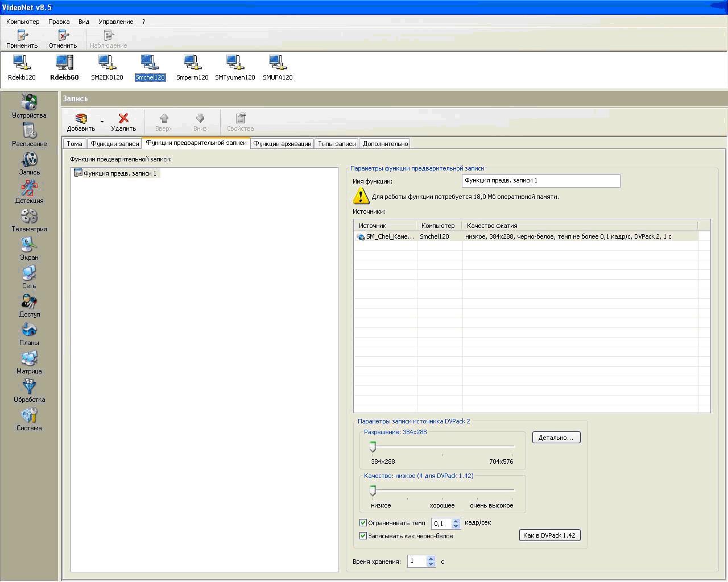Click the Качество сжатия column header

(x=580, y=226)
